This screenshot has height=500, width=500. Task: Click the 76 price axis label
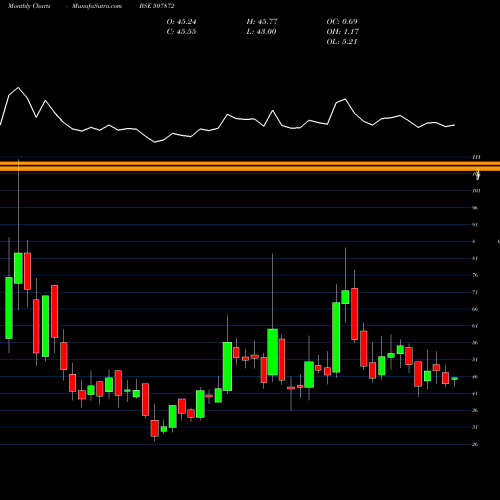click(475, 275)
